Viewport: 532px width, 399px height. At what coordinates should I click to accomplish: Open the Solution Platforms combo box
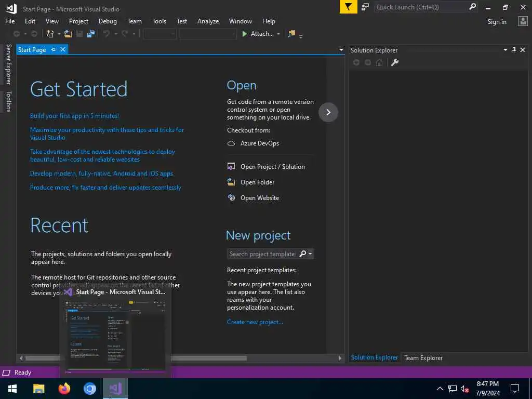(208, 34)
